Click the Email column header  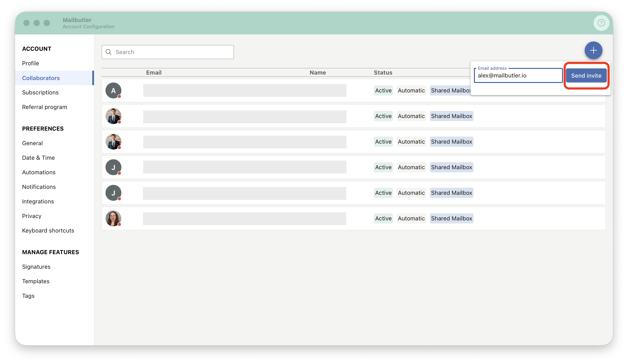(x=154, y=73)
